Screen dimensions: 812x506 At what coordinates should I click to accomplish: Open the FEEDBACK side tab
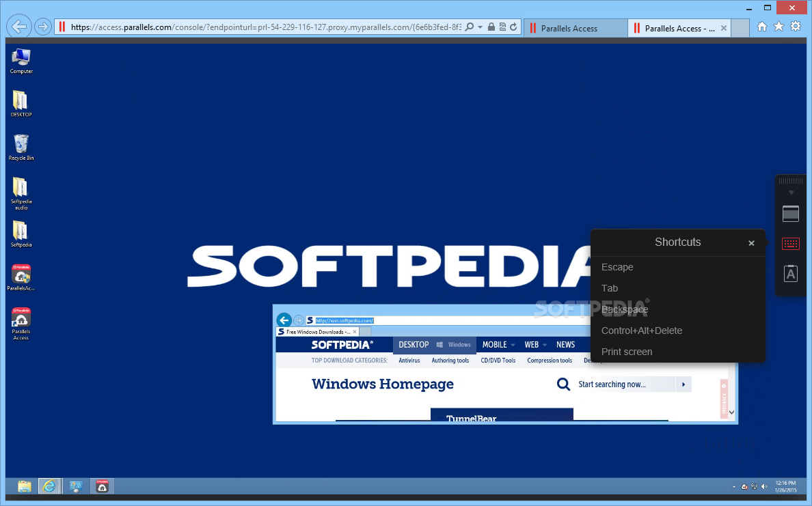[723, 398]
